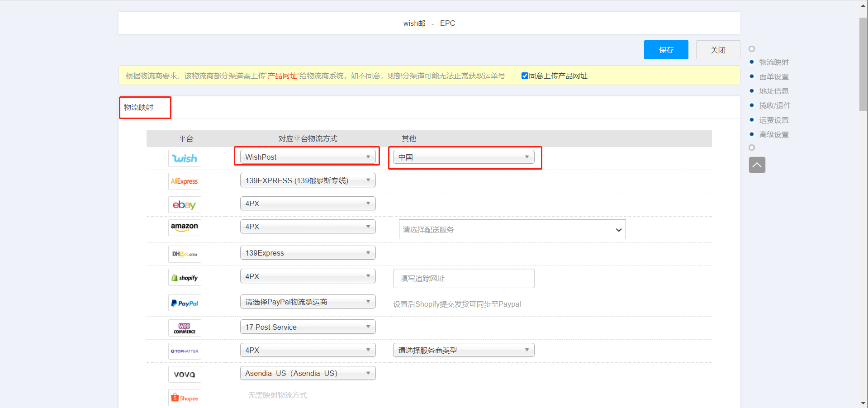Jump to 高级设置 section in side navigation
The width and height of the screenshot is (868, 408).
point(773,134)
